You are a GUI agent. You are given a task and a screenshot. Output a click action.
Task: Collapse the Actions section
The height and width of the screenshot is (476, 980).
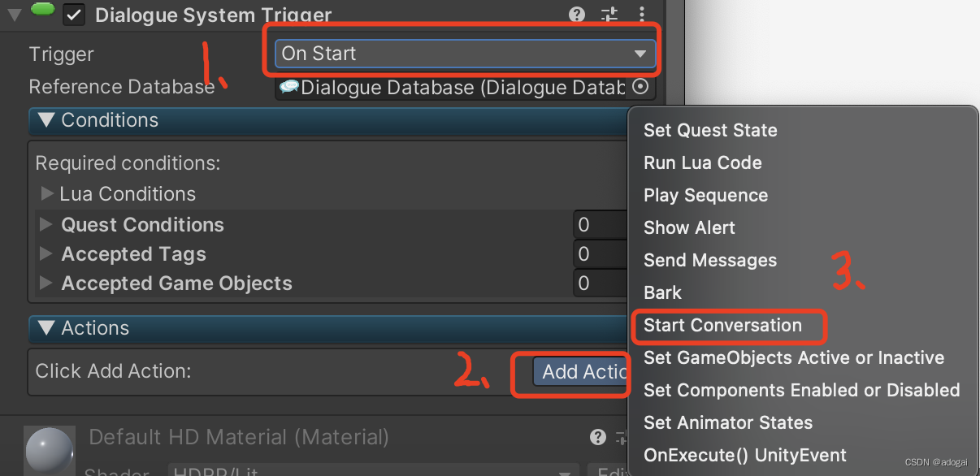coord(46,329)
